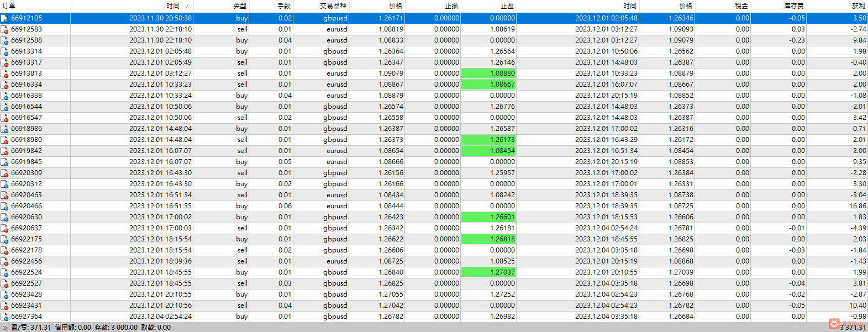This screenshot has height=332, width=868.
Task: Click the green take-profit value 1.26818
Action: (488, 239)
